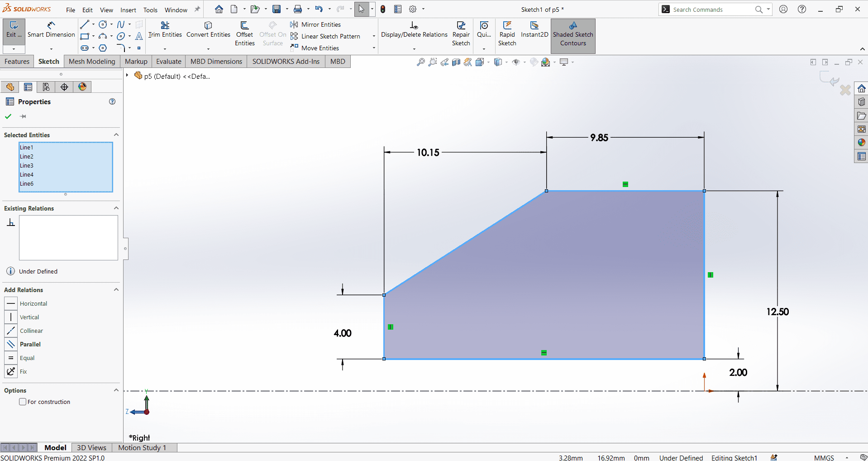Image resolution: width=868 pixels, height=461 pixels.
Task: Open the Options gear icon
Action: (x=413, y=9)
